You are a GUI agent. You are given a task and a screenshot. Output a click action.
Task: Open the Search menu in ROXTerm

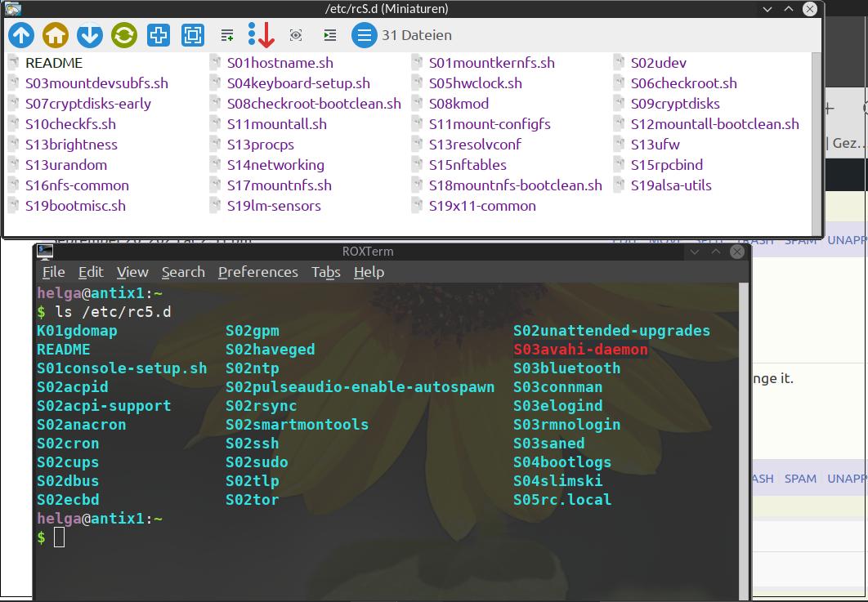(183, 272)
